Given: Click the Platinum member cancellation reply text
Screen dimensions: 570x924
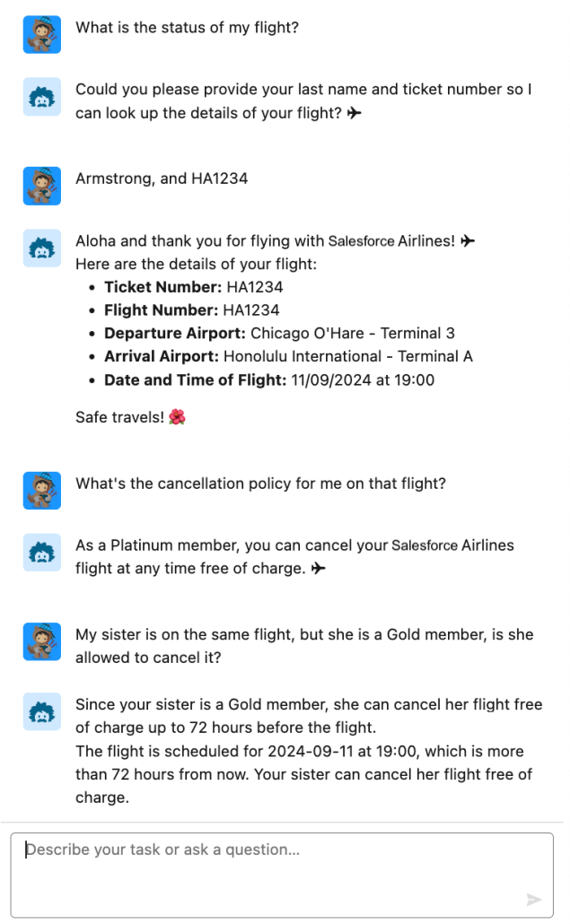Looking at the screenshot, I should (x=294, y=556).
